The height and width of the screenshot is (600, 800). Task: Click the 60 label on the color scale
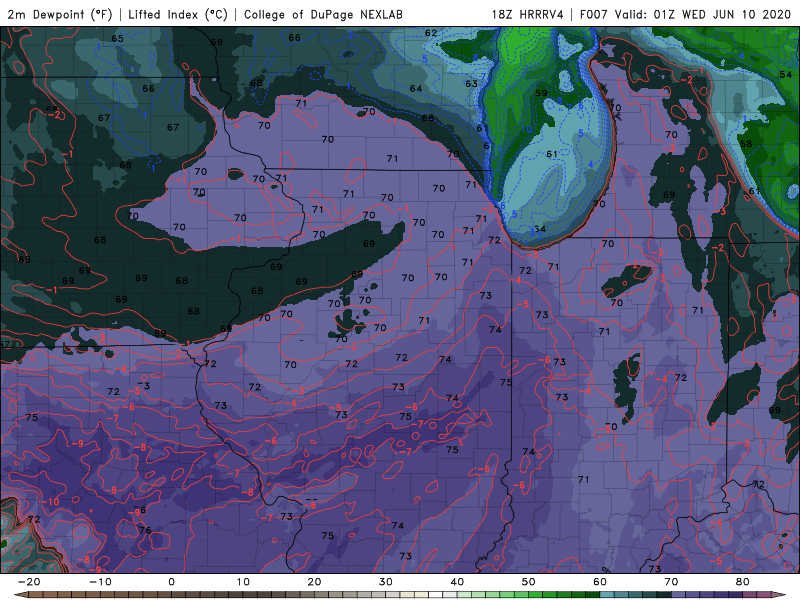(x=600, y=582)
